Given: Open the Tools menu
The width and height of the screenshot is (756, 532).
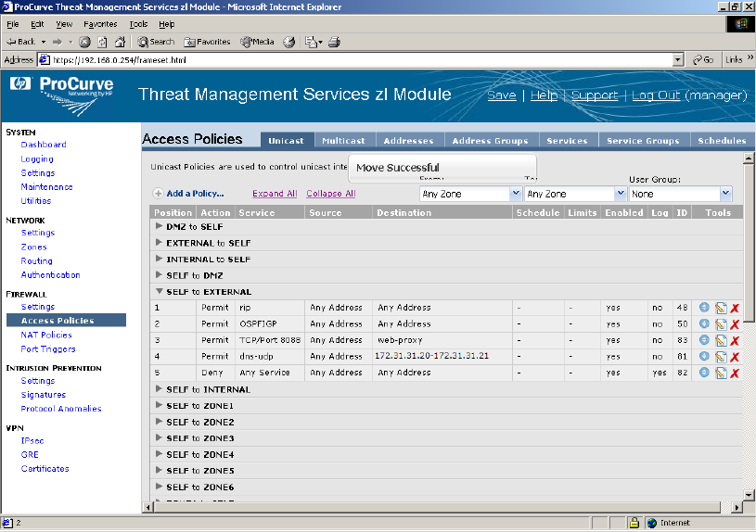Looking at the screenshot, I should pyautogui.click(x=138, y=24).
